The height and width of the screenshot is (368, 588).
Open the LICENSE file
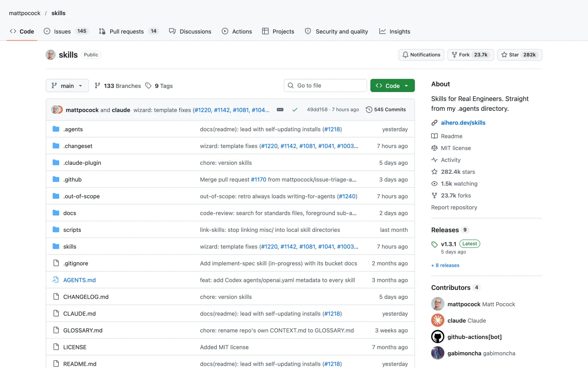pyautogui.click(x=75, y=347)
